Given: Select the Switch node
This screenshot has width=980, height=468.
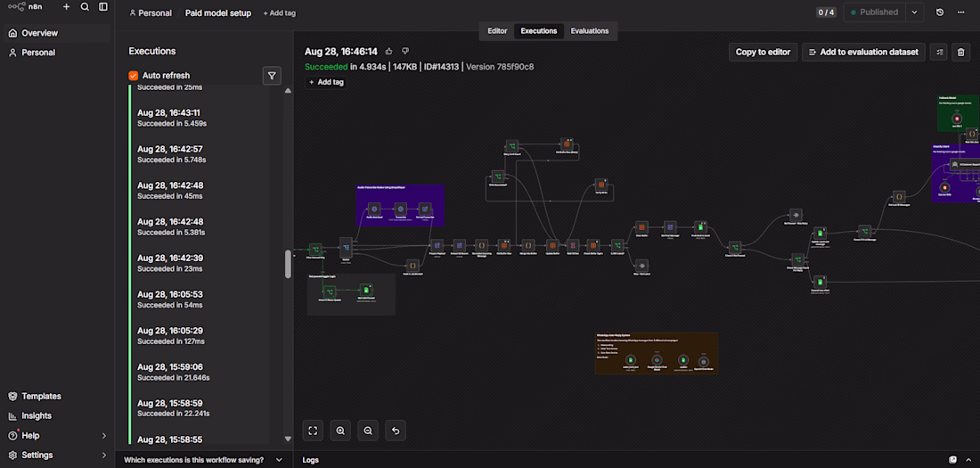Looking at the screenshot, I should tap(346, 248).
